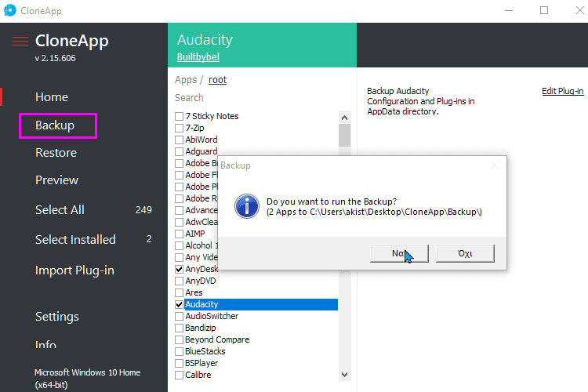Tick the Bandizip checkbox
This screenshot has height=392, width=588.
point(180,328)
